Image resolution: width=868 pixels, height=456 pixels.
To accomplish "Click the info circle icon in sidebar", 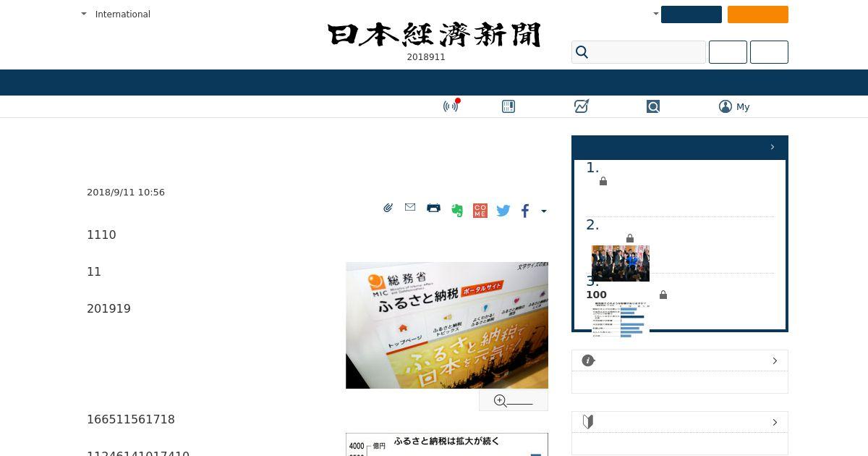I will (588, 360).
